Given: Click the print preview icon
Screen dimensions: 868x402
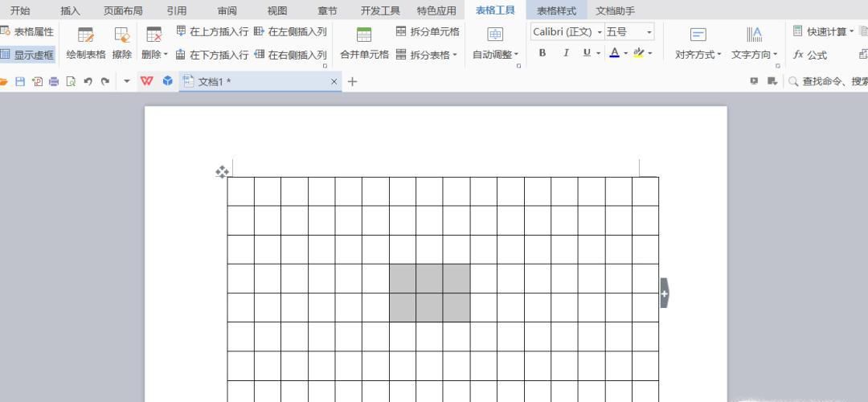Looking at the screenshot, I should tap(71, 81).
